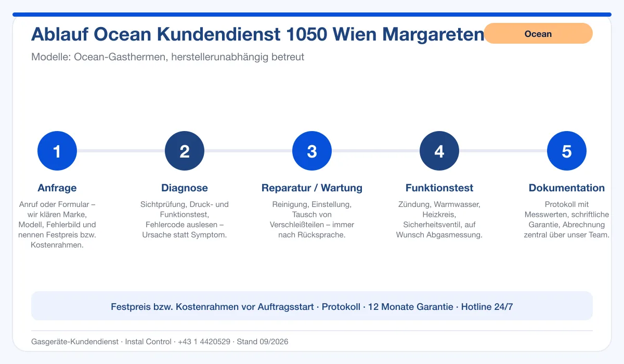The height and width of the screenshot is (364, 624).
Task: Select the 'Diagnose' heading
Action: pyautogui.click(x=185, y=188)
